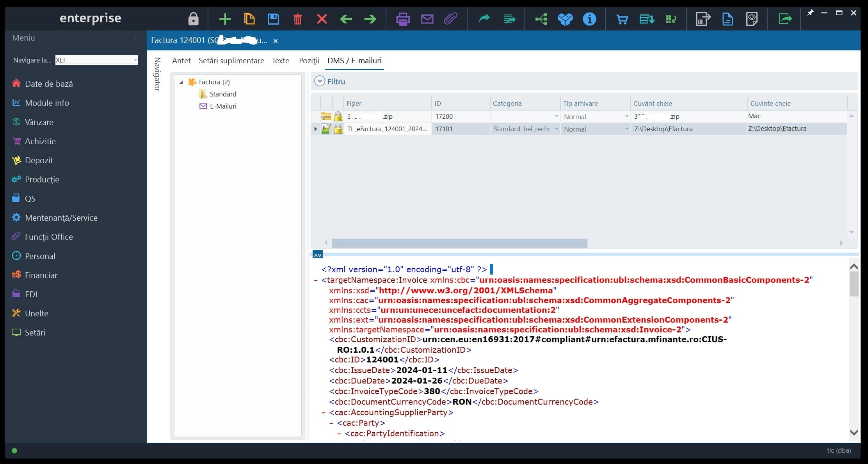Click the green plus New icon
The image size is (868, 464).
point(225,19)
